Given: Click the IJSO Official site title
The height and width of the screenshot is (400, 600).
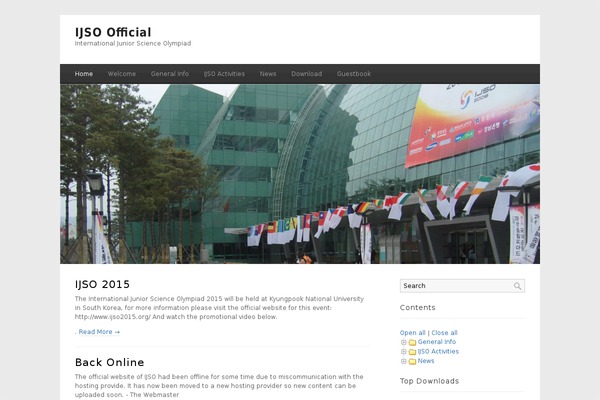Looking at the screenshot, I should [113, 32].
